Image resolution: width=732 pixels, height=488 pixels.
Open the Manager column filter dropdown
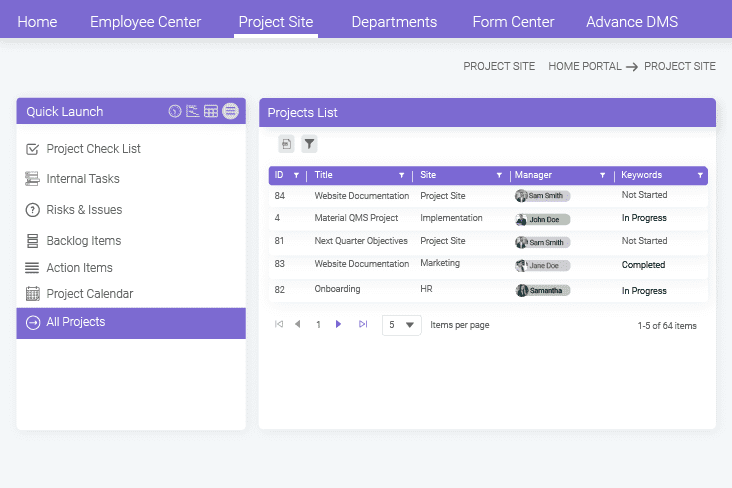[x=602, y=176]
